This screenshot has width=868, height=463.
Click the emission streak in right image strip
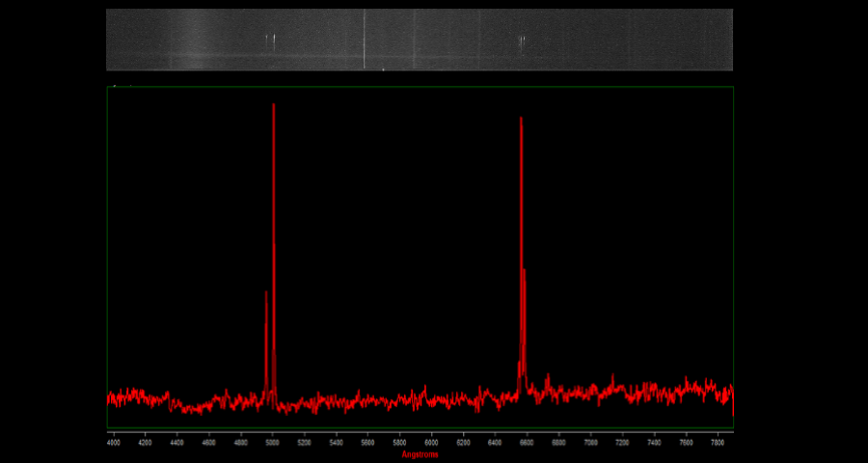tap(522, 42)
